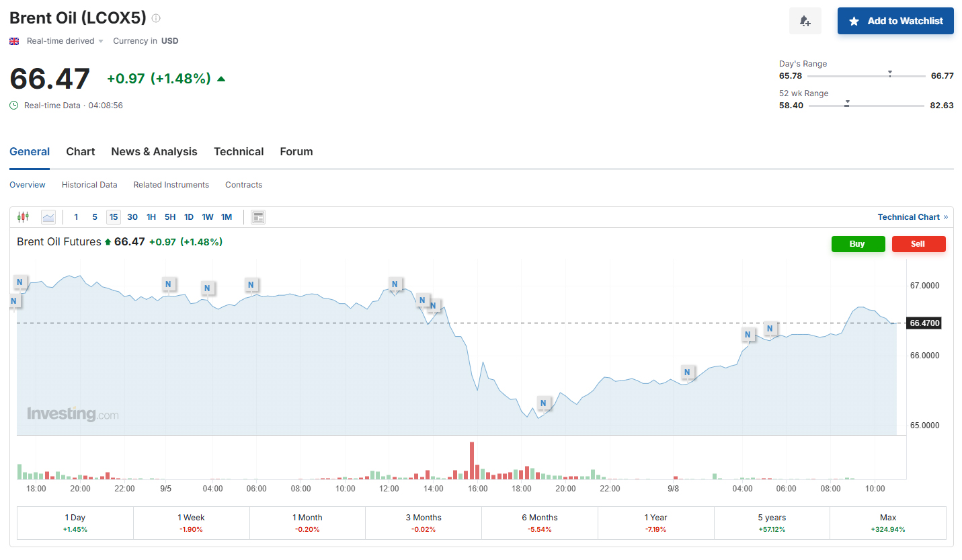The height and width of the screenshot is (560, 962).
Task: Open the chart news table icon
Action: point(258,216)
